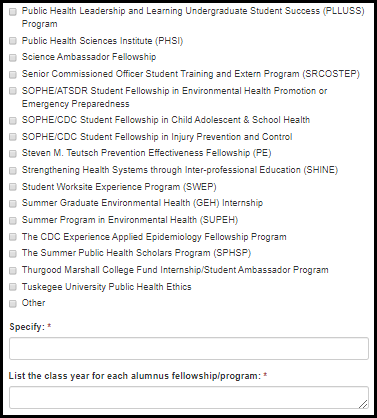Check the SRCOSTEP program option

[13, 74]
